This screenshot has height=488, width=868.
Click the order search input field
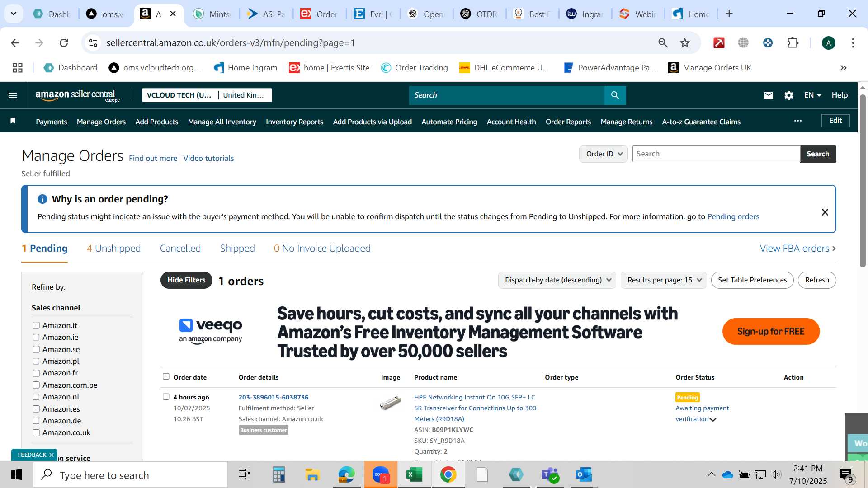(716, 154)
